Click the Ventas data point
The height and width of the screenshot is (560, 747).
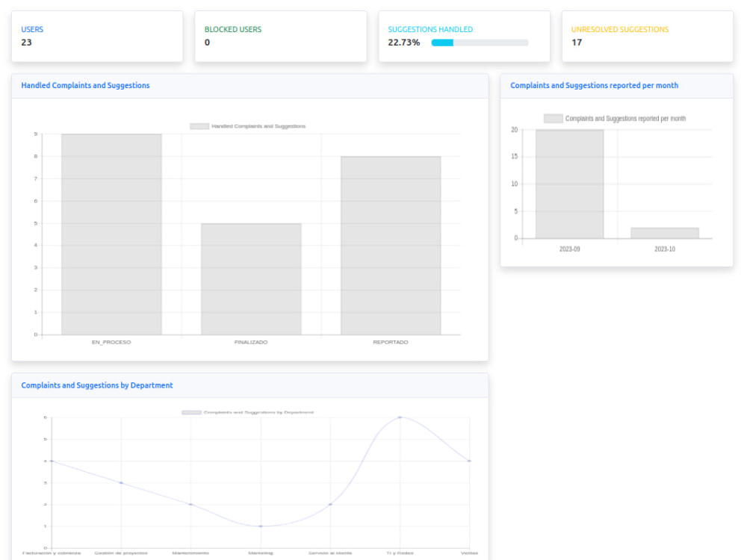tap(469, 461)
